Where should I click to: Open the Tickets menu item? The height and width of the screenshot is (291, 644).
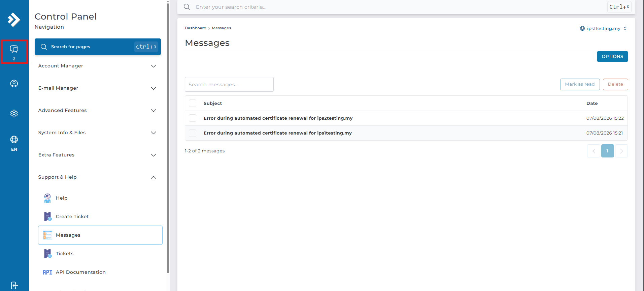(100, 254)
